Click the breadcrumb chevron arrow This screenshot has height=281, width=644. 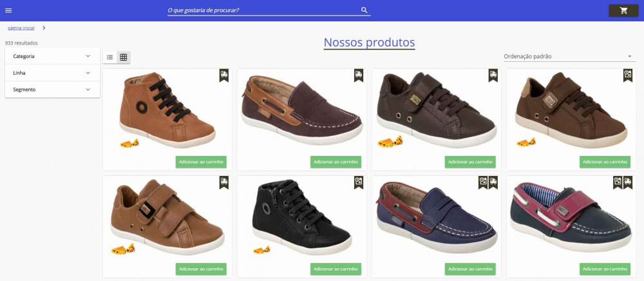pos(44,28)
